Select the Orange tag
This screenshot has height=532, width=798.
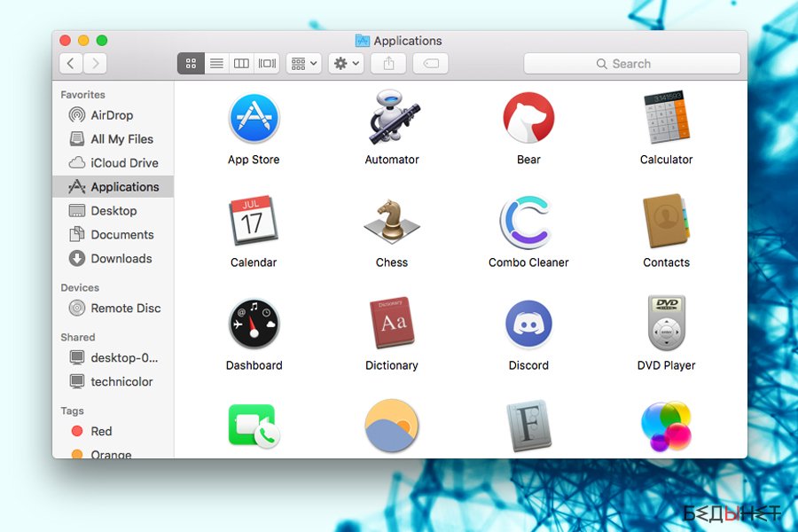113,452
